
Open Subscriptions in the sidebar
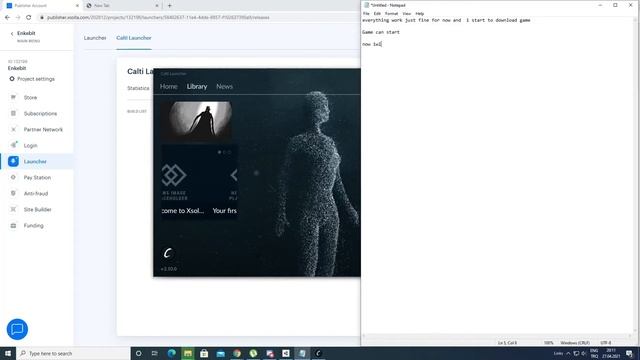click(x=40, y=113)
